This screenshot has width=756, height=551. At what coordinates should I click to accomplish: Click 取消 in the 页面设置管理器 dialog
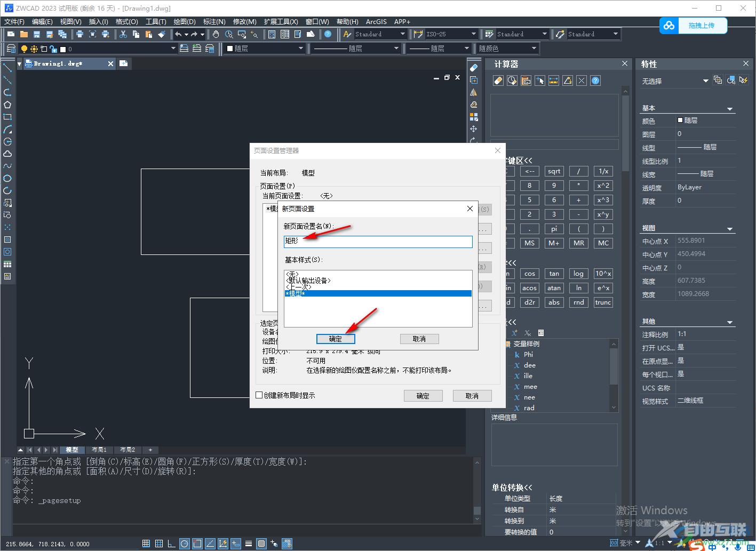point(472,396)
